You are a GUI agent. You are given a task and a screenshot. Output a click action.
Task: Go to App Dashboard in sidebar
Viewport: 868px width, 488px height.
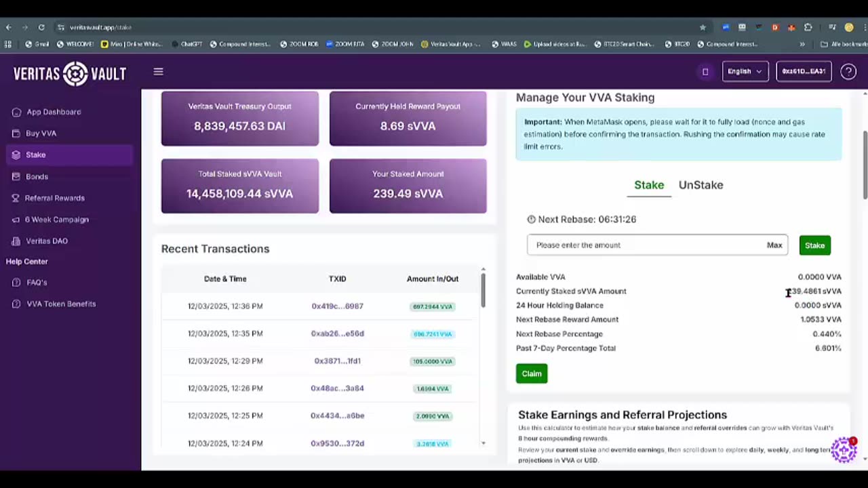54,112
